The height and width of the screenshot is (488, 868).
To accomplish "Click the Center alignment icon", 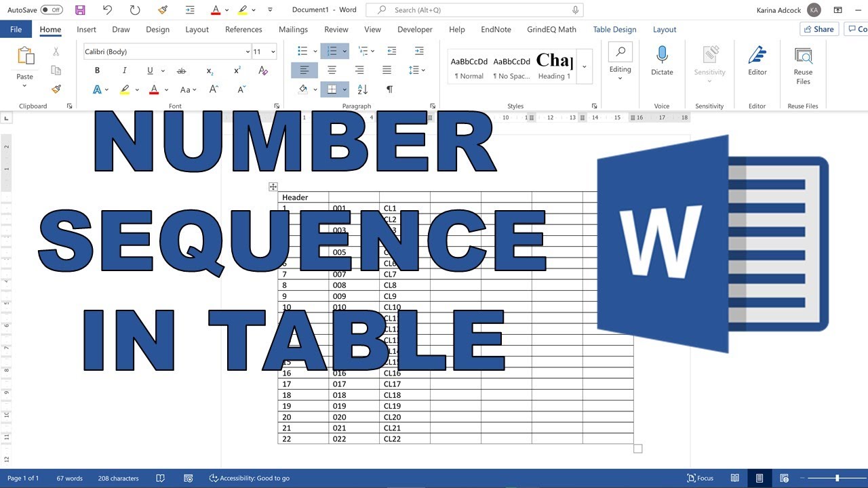I will pyautogui.click(x=332, y=70).
